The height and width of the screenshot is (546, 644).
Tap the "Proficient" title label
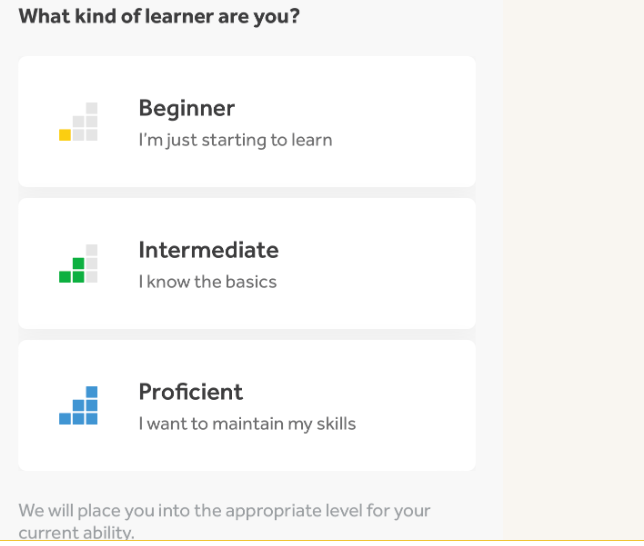point(191,392)
